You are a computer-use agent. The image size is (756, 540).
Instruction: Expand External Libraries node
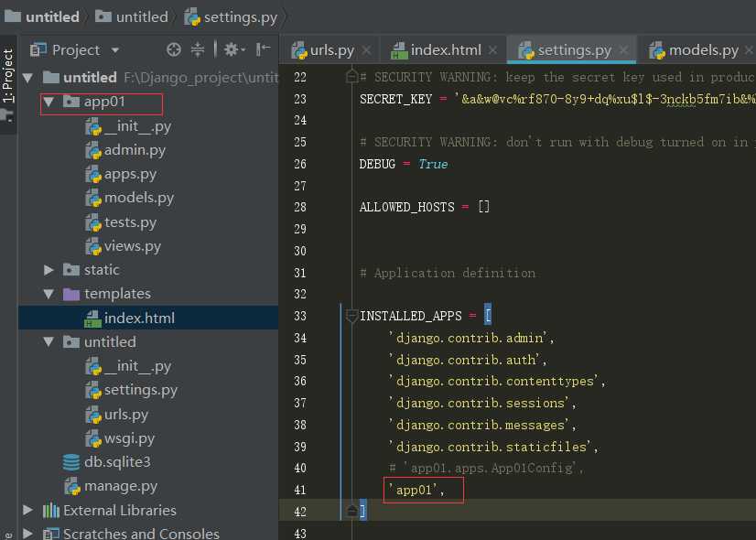pyautogui.click(x=28, y=510)
